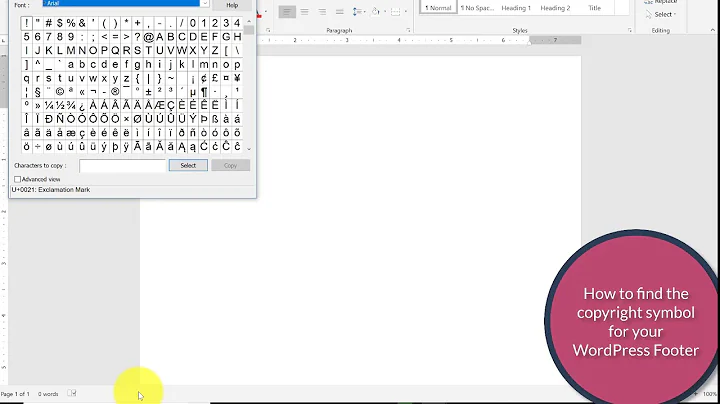
Task: Click the Characters to copy field
Action: pos(122,166)
